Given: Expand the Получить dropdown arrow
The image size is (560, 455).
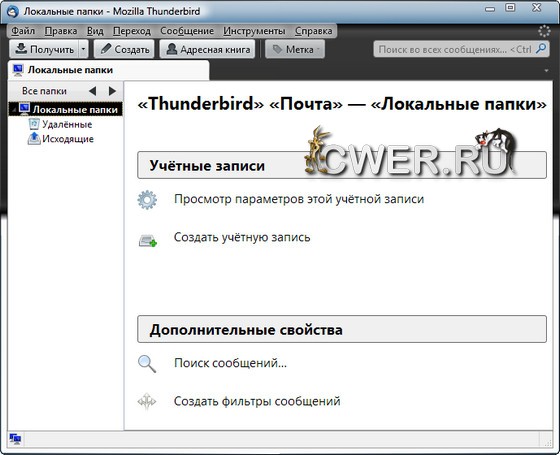Looking at the screenshot, I should (x=83, y=49).
